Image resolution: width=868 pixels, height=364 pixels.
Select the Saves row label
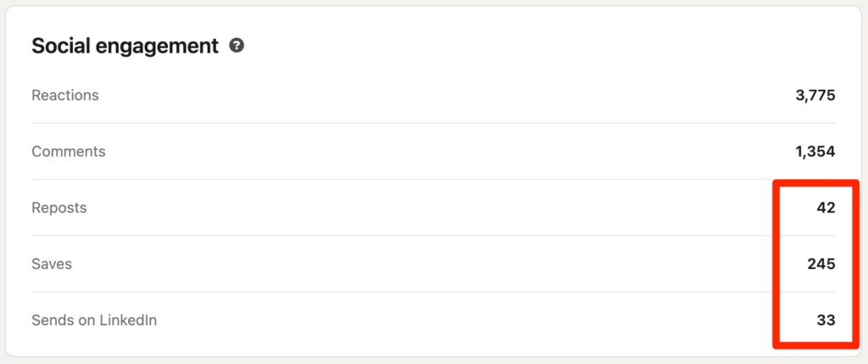point(52,264)
